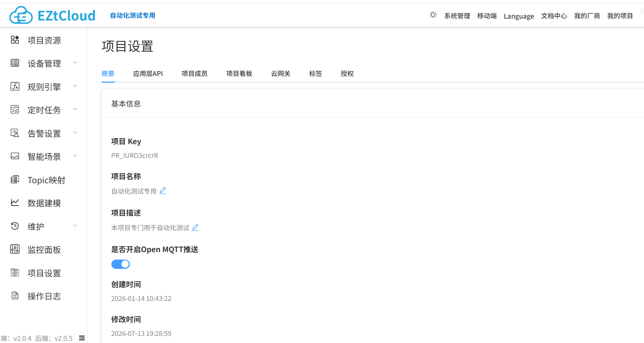644x343 pixels.
Task: Open the 文档中心 link
Action: click(x=554, y=16)
